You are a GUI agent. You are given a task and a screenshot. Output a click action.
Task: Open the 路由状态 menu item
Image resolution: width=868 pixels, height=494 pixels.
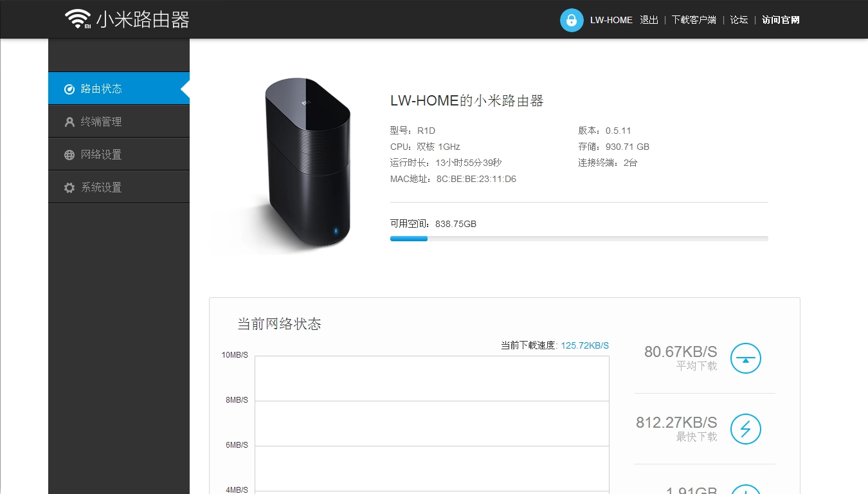(x=119, y=88)
